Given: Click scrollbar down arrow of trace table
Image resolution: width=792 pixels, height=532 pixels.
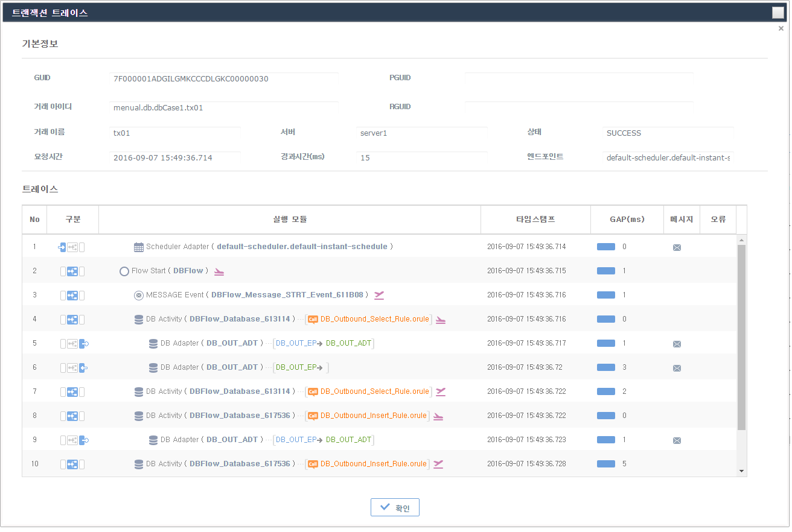Looking at the screenshot, I should point(742,471).
